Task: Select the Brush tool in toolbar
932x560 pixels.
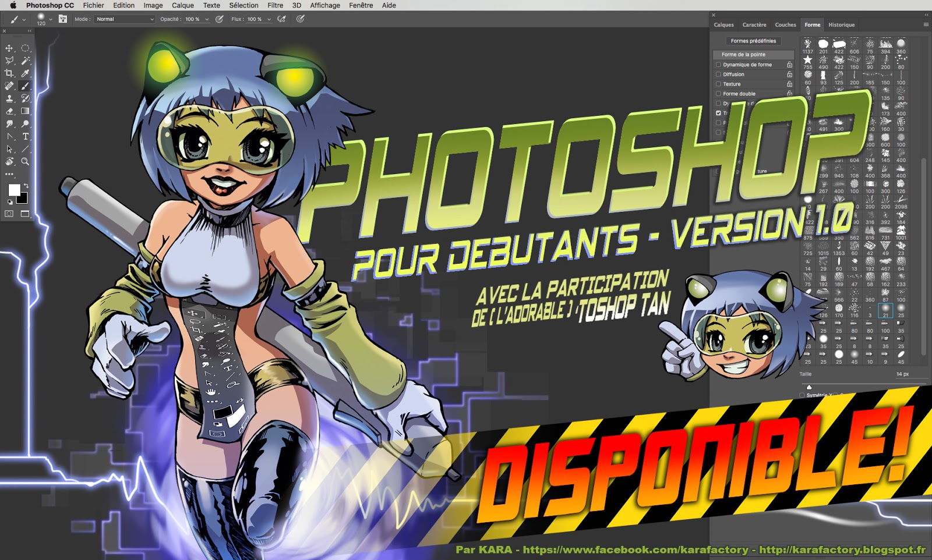Action: pyautogui.click(x=26, y=86)
